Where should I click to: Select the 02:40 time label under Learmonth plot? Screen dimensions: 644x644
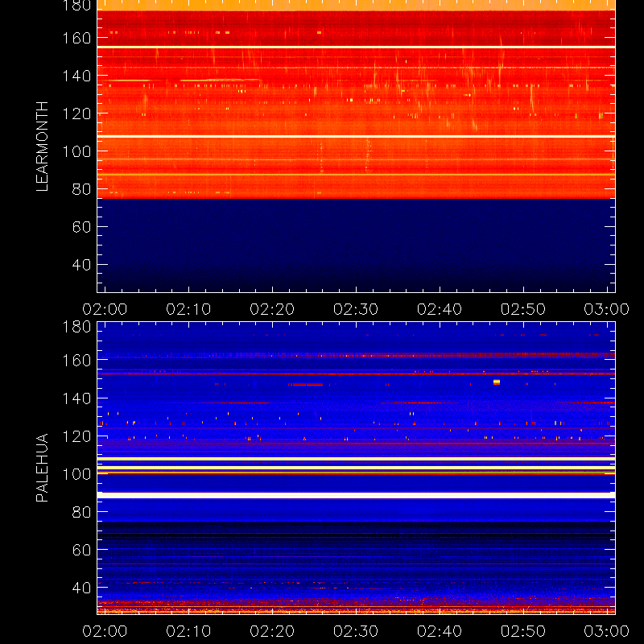[440, 309]
